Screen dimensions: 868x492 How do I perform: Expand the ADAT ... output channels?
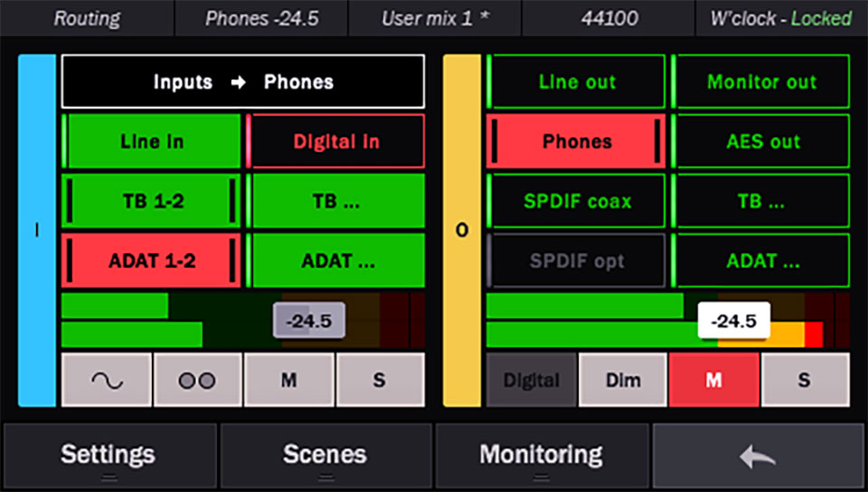pos(762,260)
